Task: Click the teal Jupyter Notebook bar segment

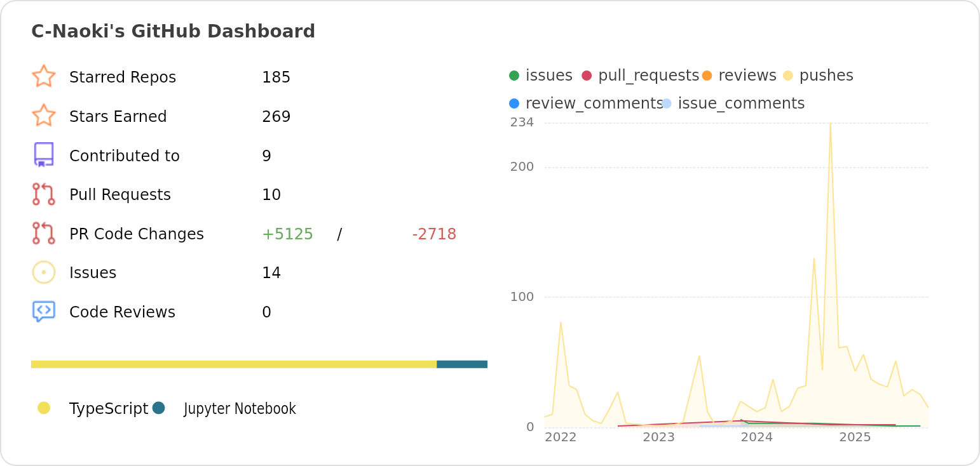Action: tap(462, 364)
